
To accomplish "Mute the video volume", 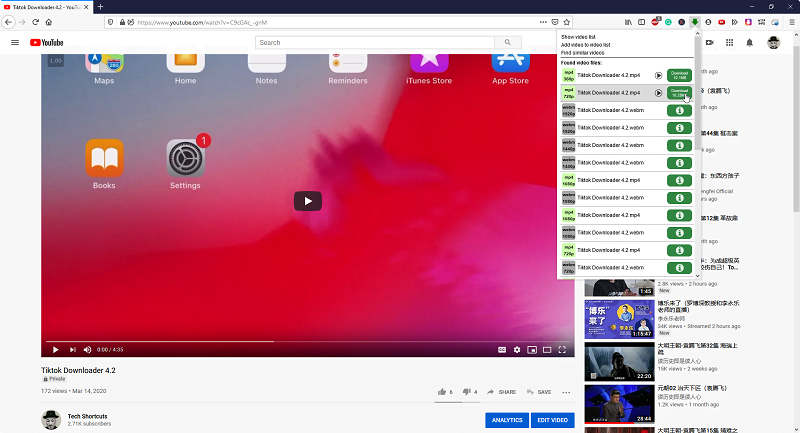I will click(x=87, y=349).
